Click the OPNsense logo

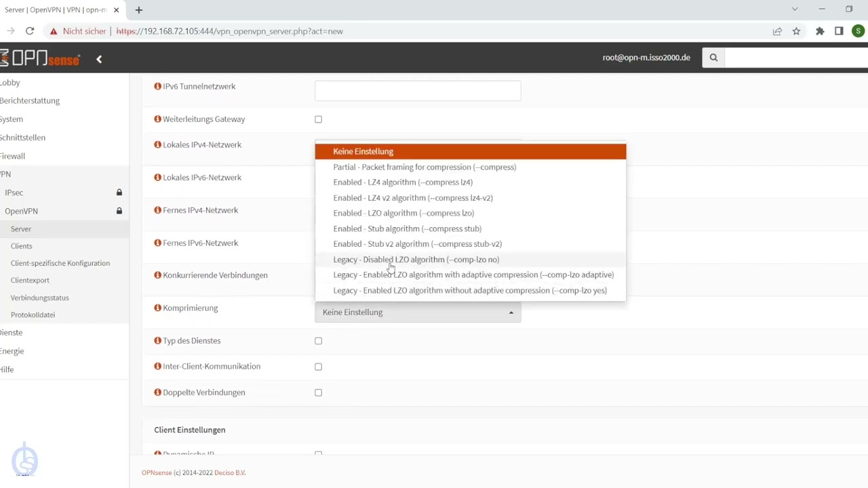pos(39,58)
